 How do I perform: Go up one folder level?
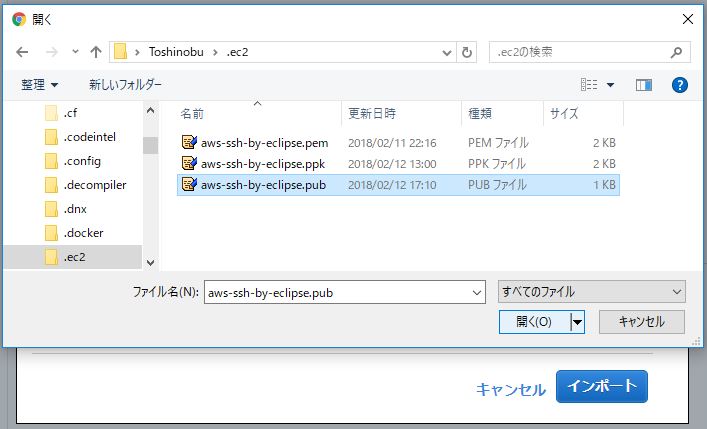96,52
